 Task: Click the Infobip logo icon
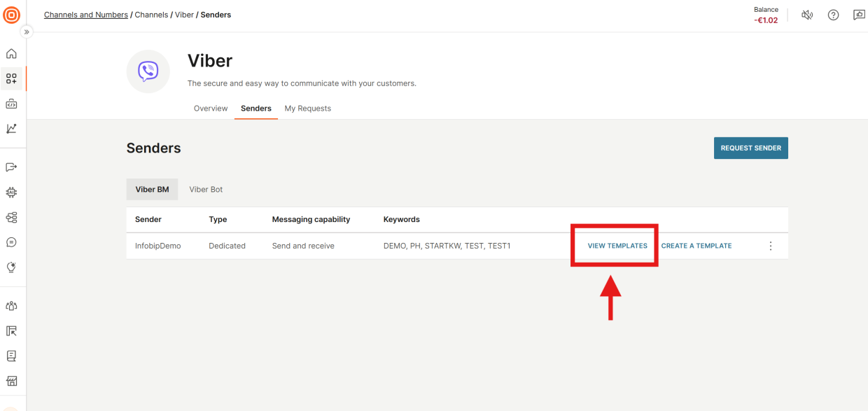point(11,15)
